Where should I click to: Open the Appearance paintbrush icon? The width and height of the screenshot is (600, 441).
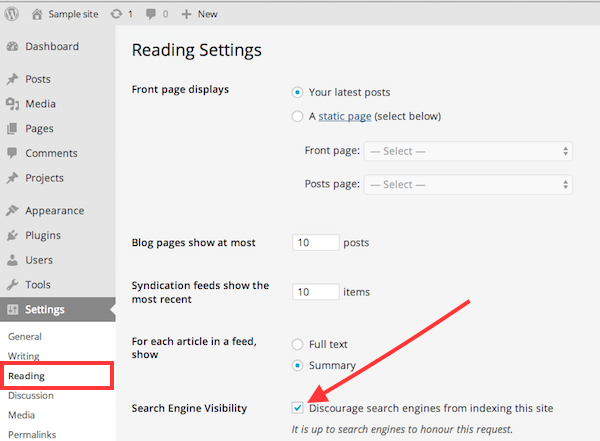(x=12, y=211)
